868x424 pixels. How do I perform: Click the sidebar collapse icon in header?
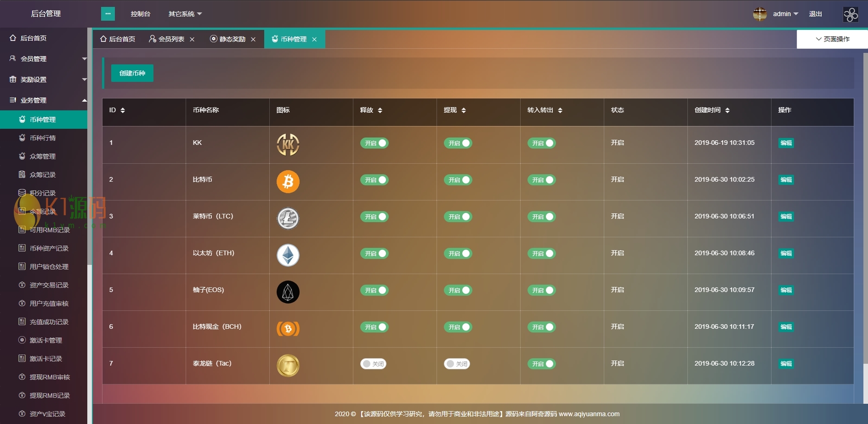point(108,14)
